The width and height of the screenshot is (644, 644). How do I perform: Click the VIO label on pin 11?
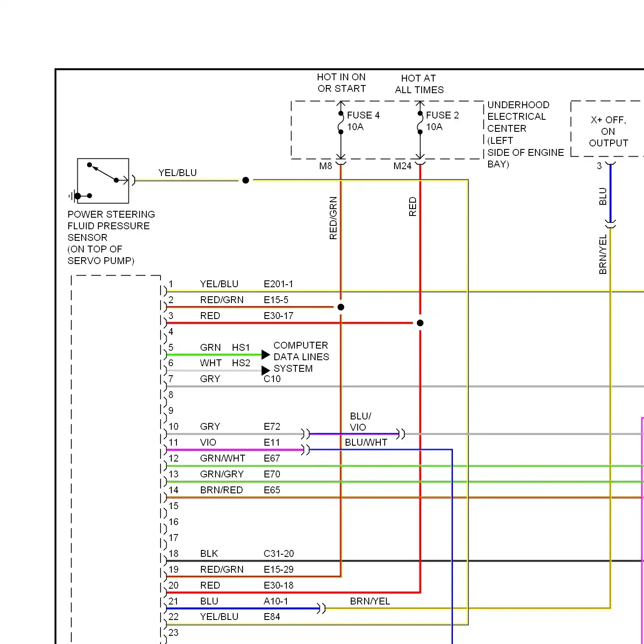(x=208, y=443)
